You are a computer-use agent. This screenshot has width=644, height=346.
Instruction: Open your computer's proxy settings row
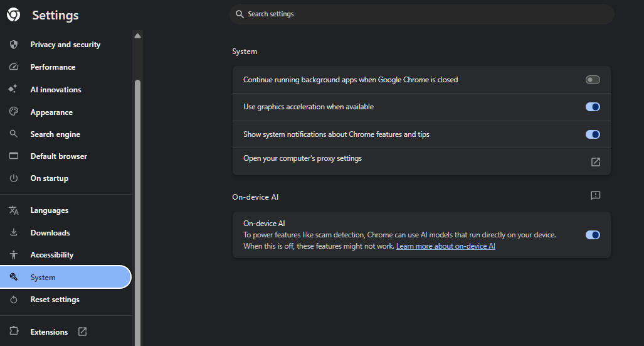421,161
